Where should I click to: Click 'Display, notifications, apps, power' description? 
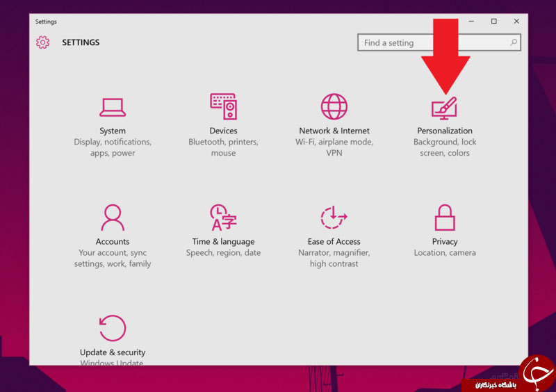(x=113, y=147)
